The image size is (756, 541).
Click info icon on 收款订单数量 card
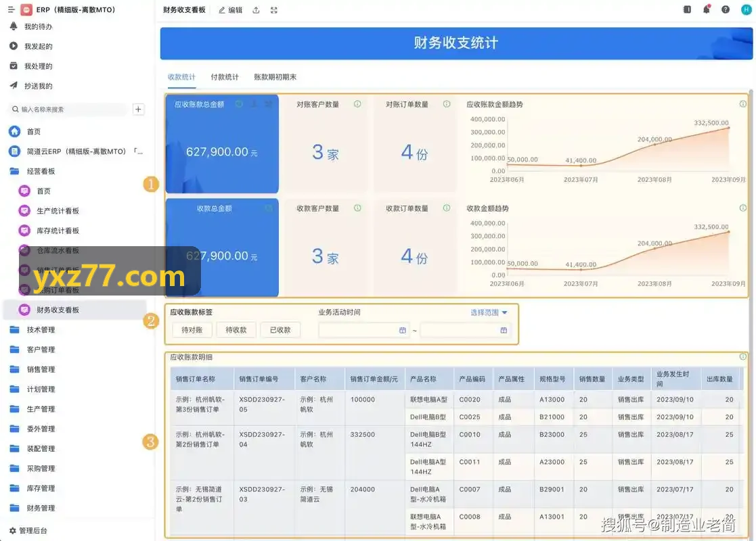click(447, 208)
